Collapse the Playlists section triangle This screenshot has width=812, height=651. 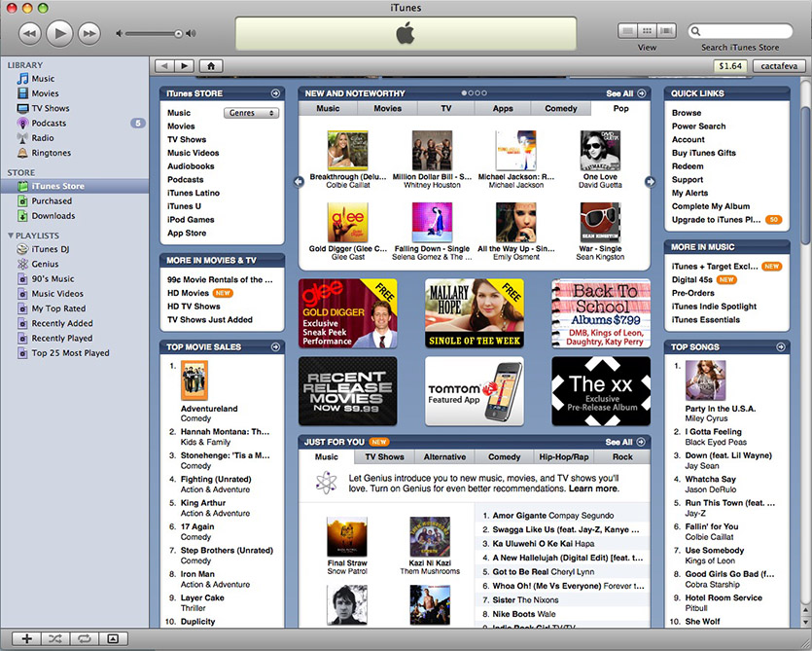click(x=11, y=235)
